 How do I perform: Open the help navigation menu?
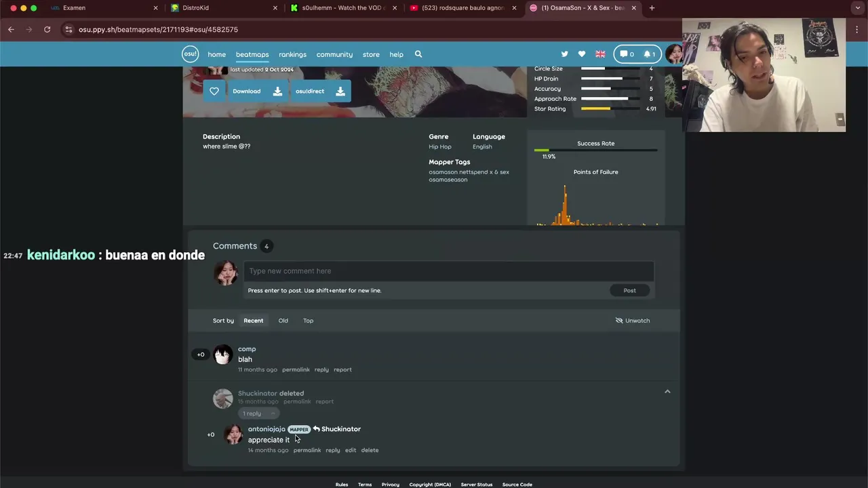397,54
